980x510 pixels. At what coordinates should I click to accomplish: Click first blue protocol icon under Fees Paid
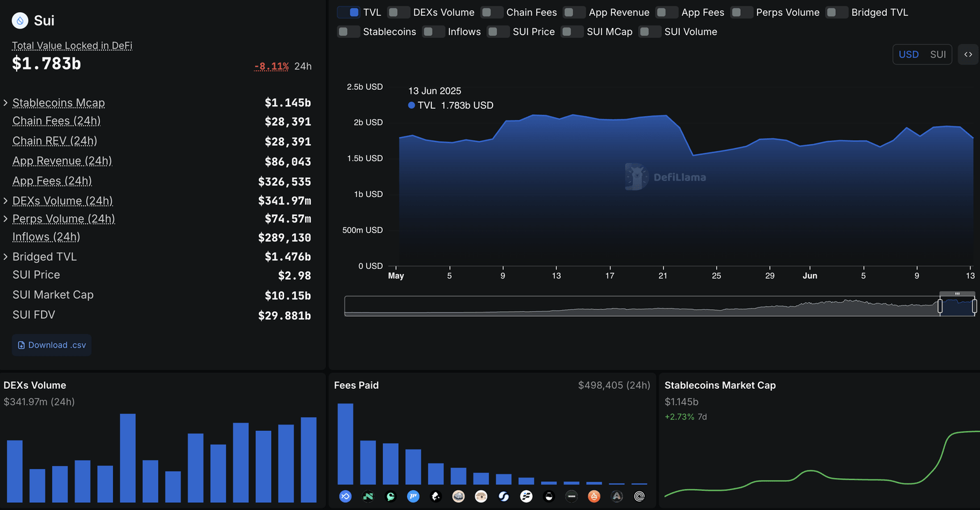coord(345,496)
